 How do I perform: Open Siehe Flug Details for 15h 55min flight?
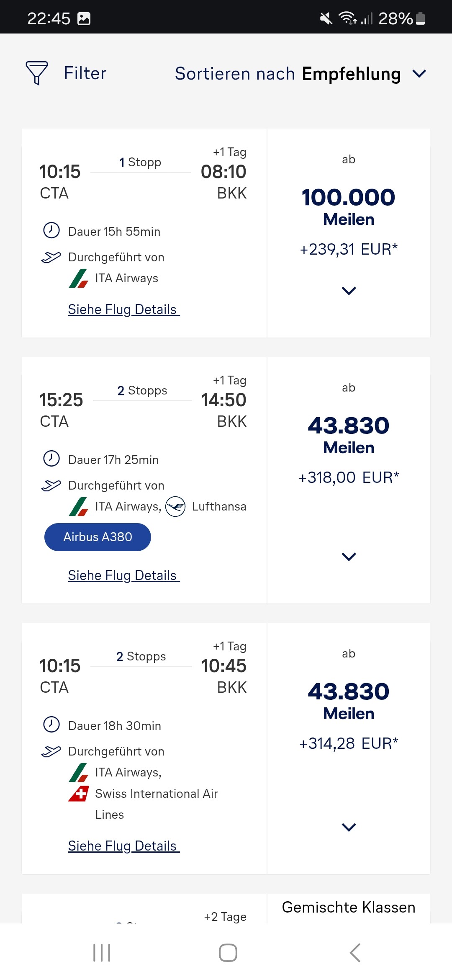click(x=123, y=309)
